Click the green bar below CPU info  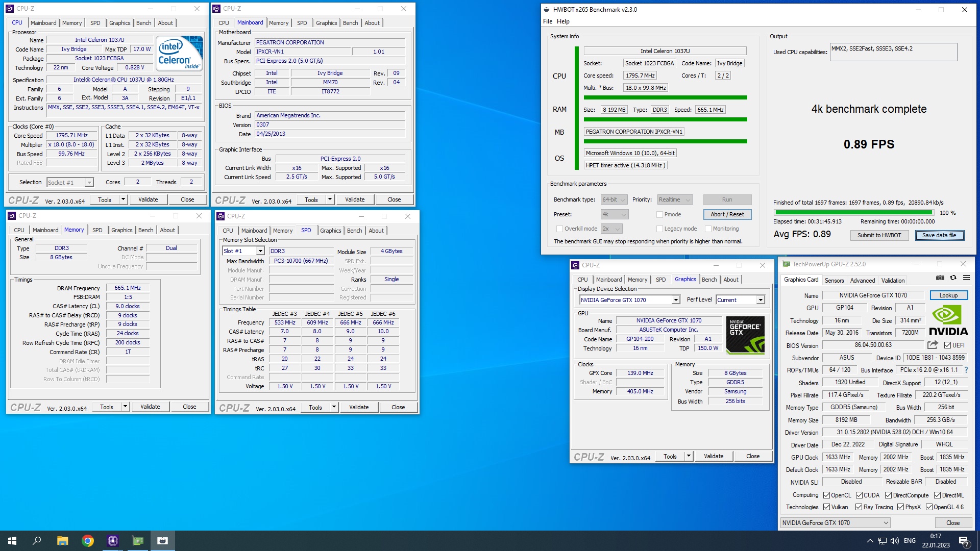tap(665, 97)
